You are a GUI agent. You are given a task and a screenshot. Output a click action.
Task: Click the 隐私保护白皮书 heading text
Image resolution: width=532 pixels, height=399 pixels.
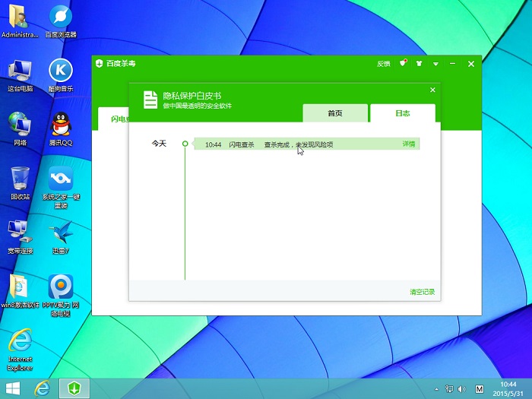[192, 96]
